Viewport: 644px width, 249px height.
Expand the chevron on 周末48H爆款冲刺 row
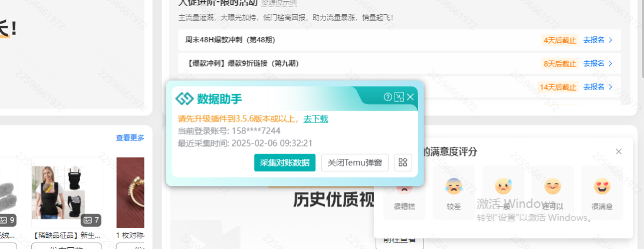[610, 40]
